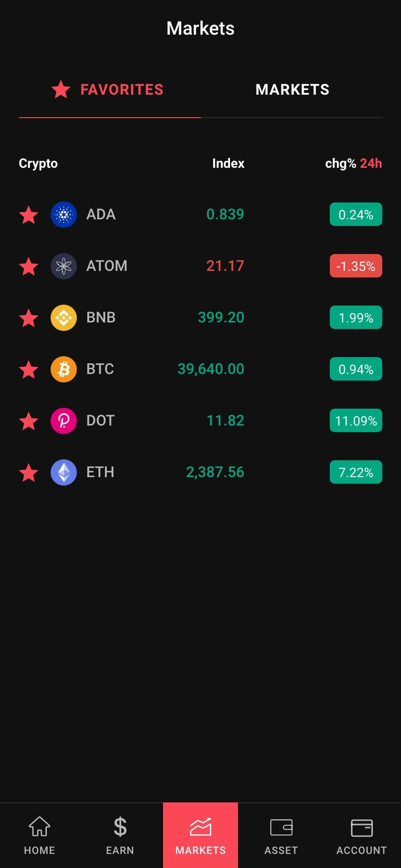401x868 pixels.
Task: Select the FAVORITES tab
Action: [108, 90]
